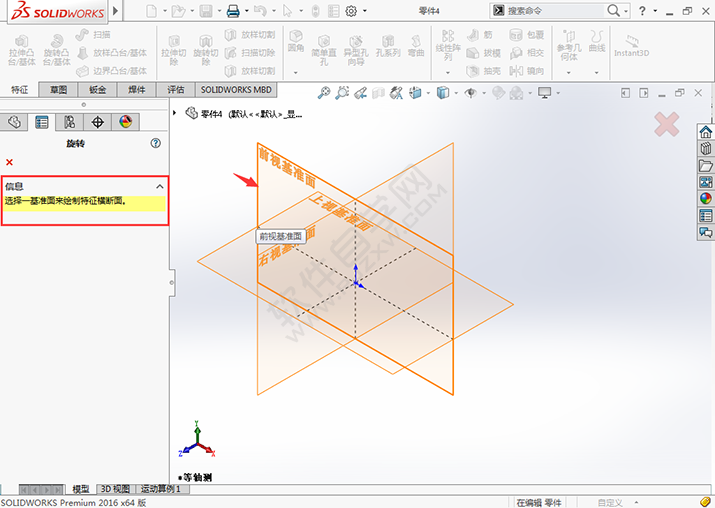The height and width of the screenshot is (508, 715).
Task: Click the Zoom to Area icon
Action: pos(342,93)
